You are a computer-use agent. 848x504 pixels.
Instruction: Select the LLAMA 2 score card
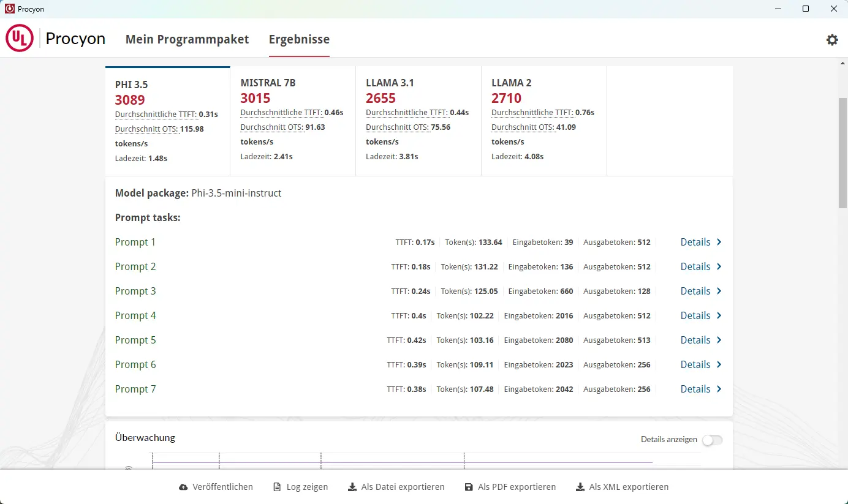click(x=543, y=121)
